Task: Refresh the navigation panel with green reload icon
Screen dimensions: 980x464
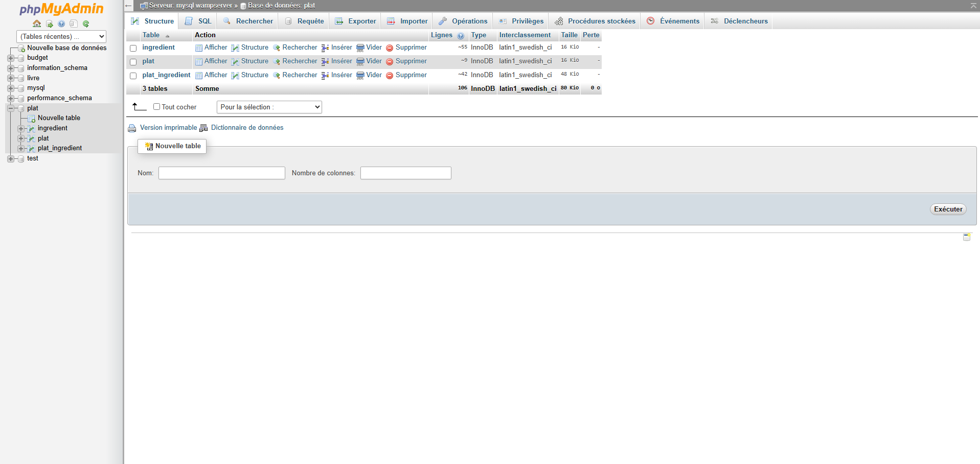Action: coord(86,24)
